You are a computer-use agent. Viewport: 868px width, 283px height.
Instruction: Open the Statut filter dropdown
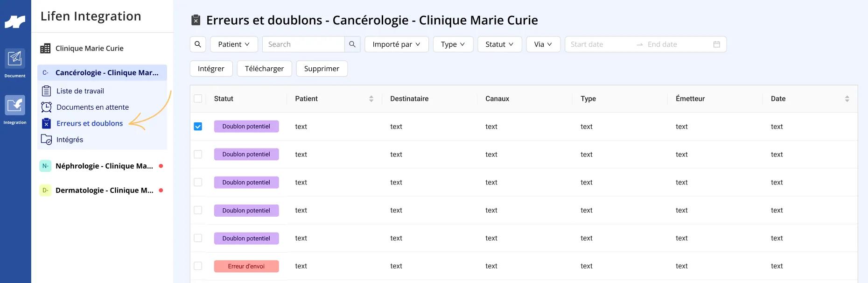[x=500, y=44]
